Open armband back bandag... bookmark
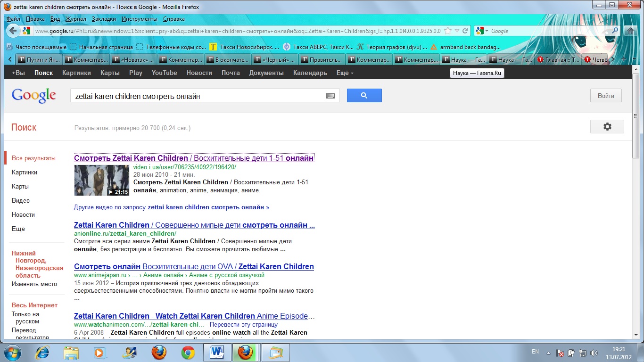 coord(466,47)
